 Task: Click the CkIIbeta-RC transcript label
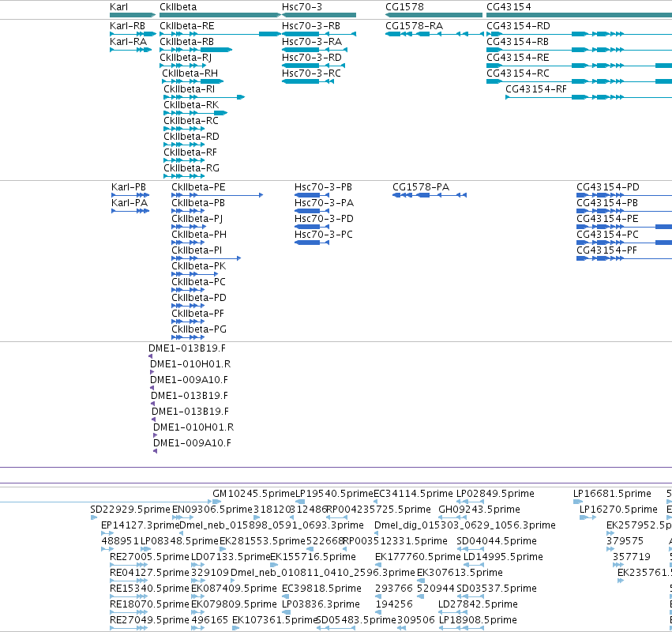[191, 122]
